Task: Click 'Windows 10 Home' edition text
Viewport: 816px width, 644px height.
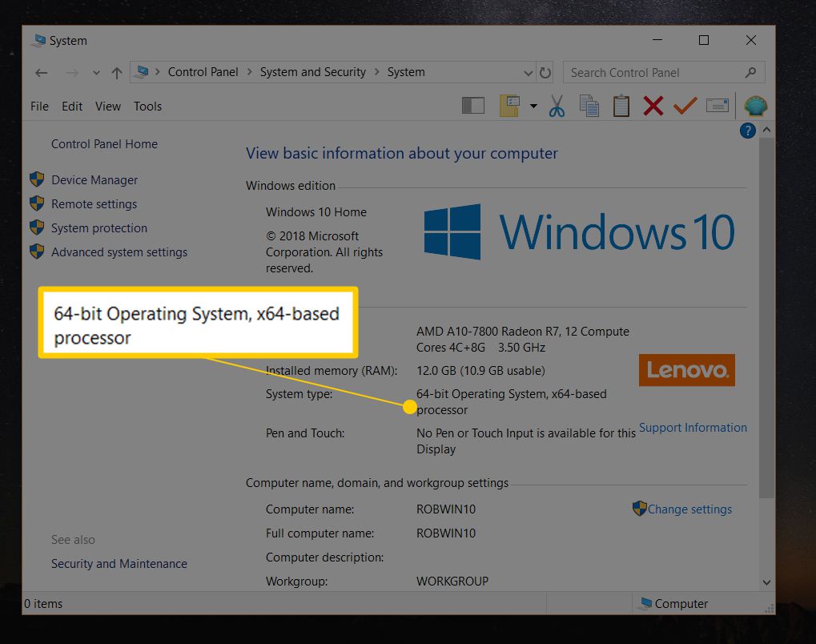Action: (316, 212)
